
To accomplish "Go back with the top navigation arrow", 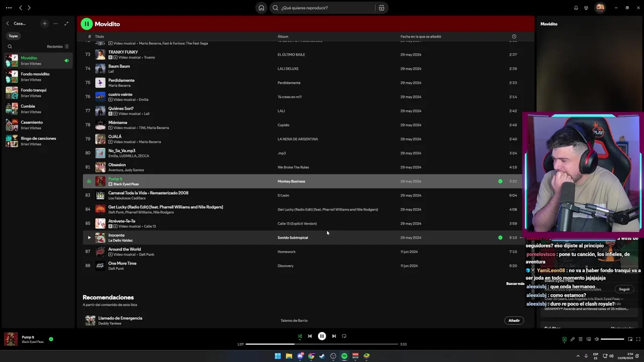I will [x=21, y=8].
